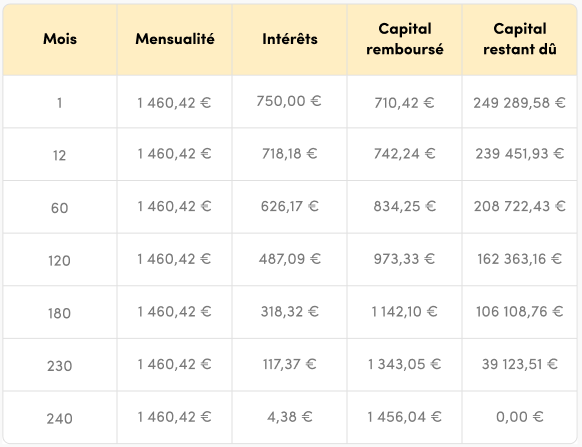Click the Capital remboursé column header

coord(405,39)
